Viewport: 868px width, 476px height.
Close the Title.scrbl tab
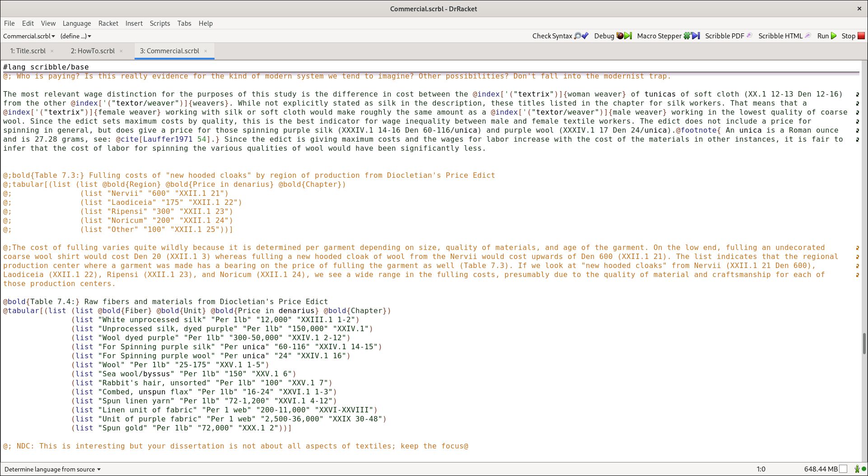click(52, 51)
